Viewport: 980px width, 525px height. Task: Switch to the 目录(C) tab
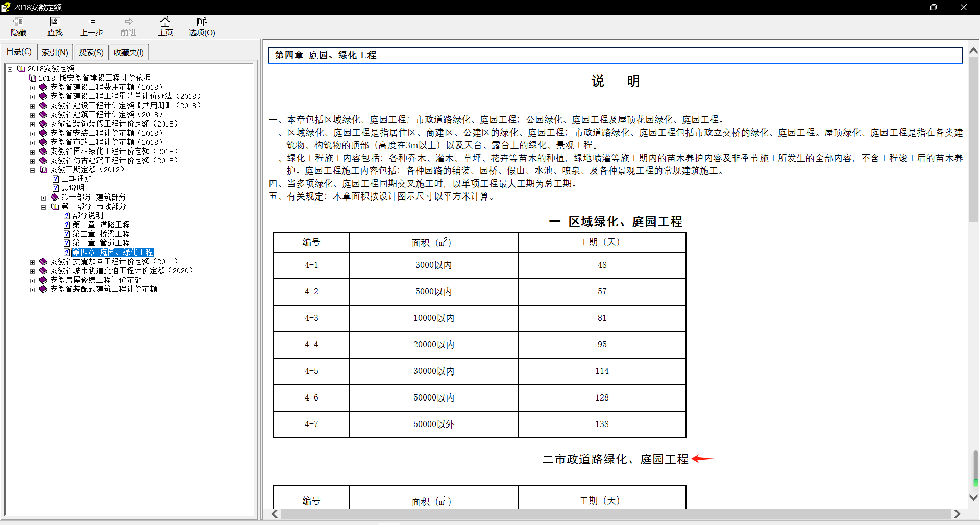tap(19, 52)
